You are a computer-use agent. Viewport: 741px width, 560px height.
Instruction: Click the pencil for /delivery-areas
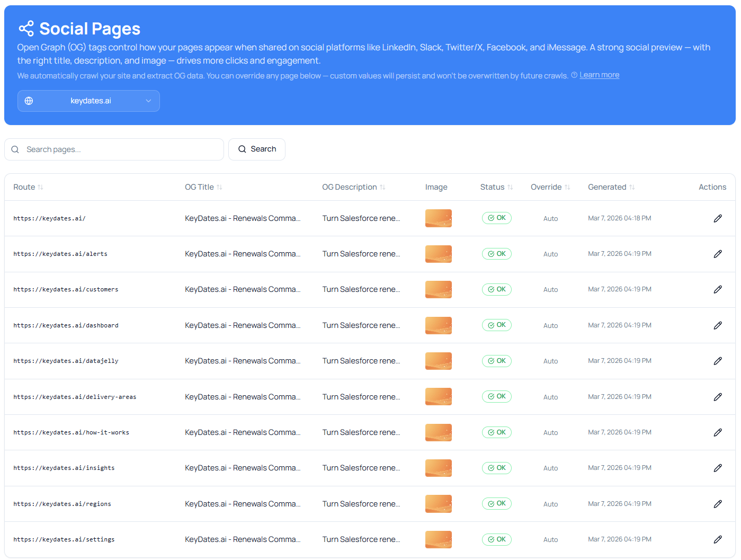pos(718,397)
